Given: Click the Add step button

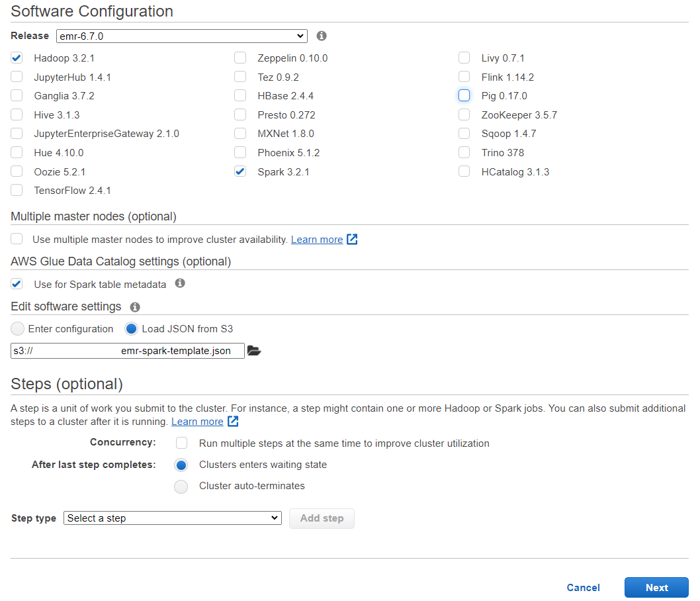Looking at the screenshot, I should point(322,518).
